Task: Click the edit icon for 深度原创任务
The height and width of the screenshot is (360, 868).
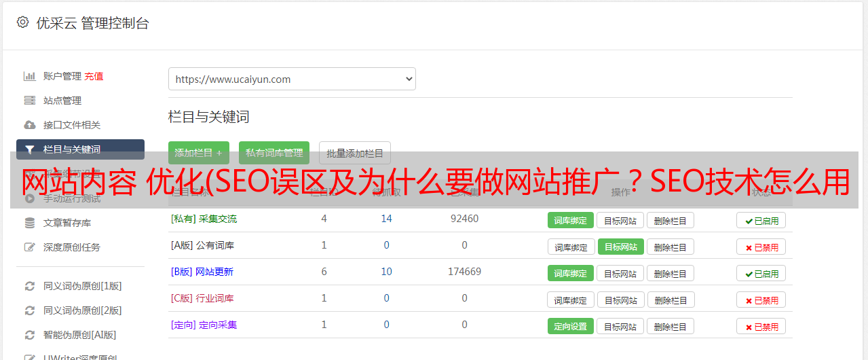Action: coord(29,247)
